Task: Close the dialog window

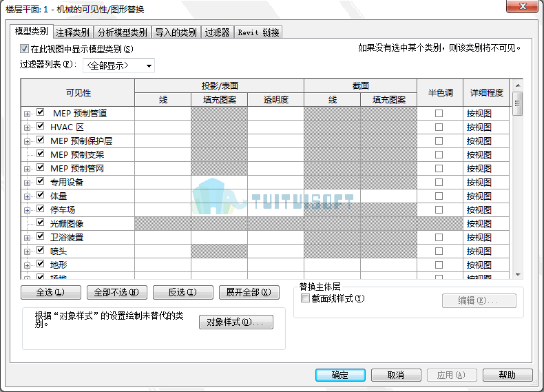Action: pos(523,6)
